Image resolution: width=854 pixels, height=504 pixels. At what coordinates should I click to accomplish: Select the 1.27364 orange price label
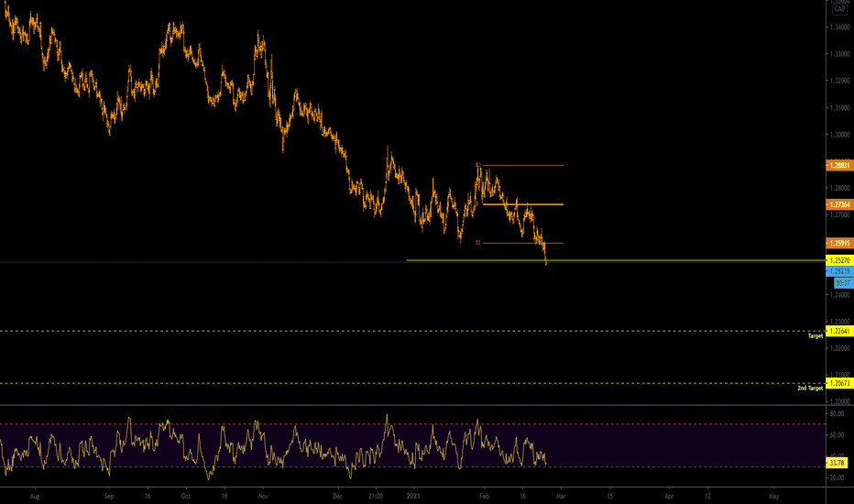click(x=840, y=204)
